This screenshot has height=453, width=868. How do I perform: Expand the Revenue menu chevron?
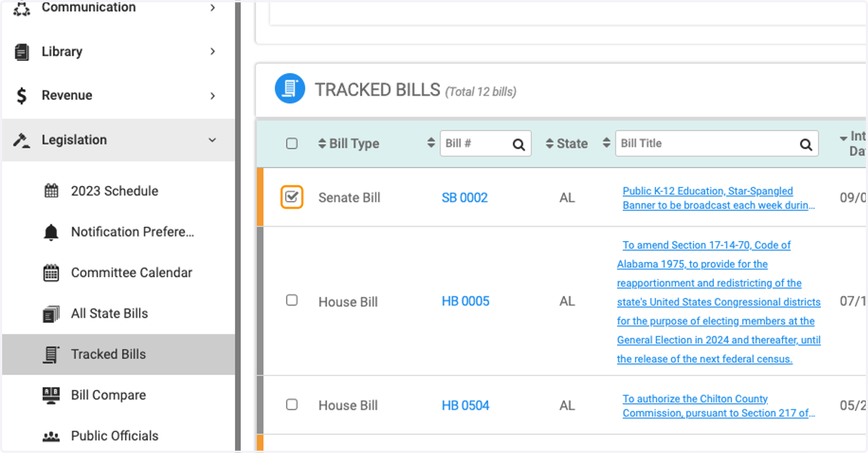[213, 96]
